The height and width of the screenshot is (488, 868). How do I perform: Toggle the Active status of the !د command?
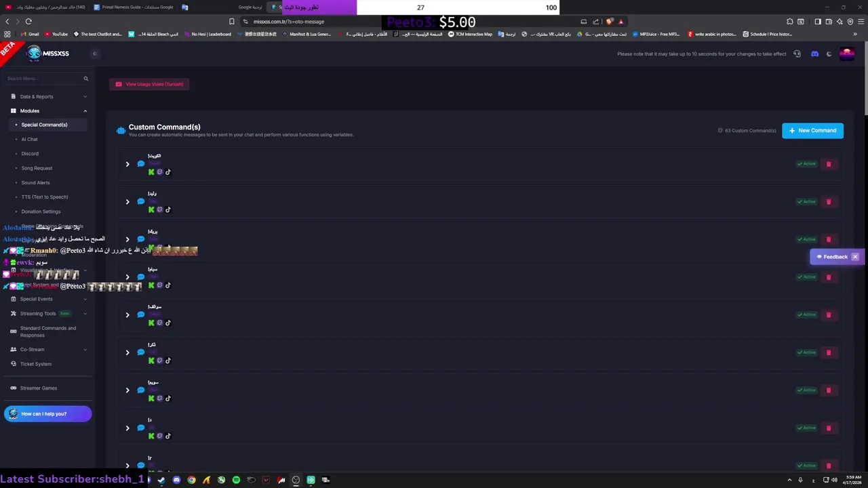(806, 428)
